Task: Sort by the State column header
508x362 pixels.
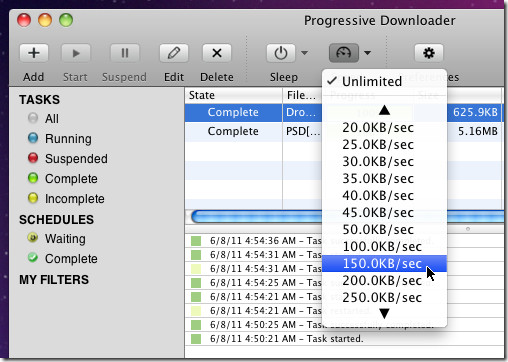Action: (234, 95)
